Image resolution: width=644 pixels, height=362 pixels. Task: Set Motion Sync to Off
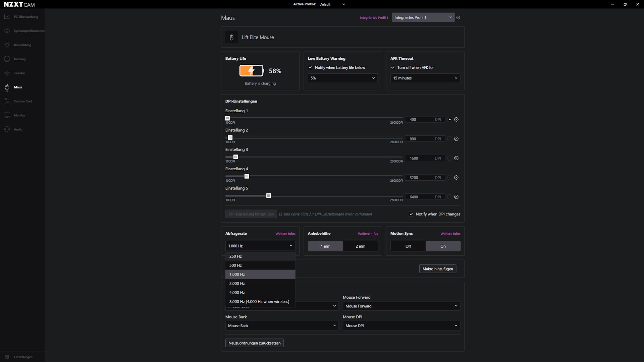tap(408, 246)
